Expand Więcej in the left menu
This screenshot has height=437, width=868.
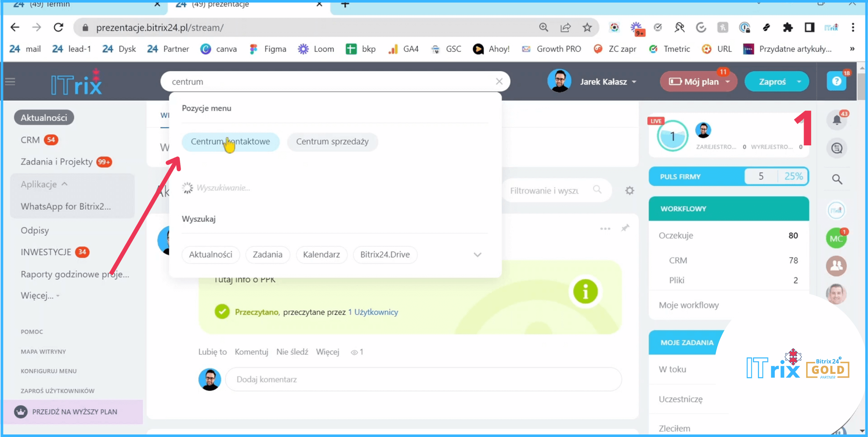tap(40, 295)
